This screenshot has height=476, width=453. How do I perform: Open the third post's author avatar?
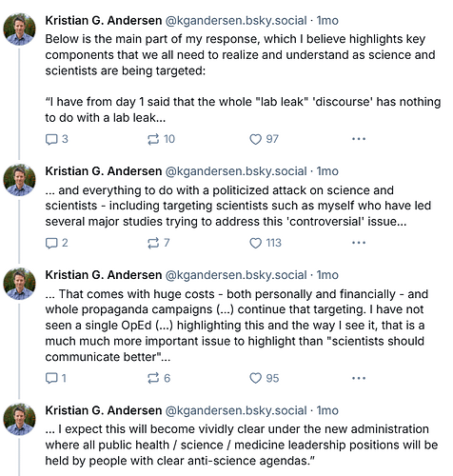pyautogui.click(x=19, y=284)
